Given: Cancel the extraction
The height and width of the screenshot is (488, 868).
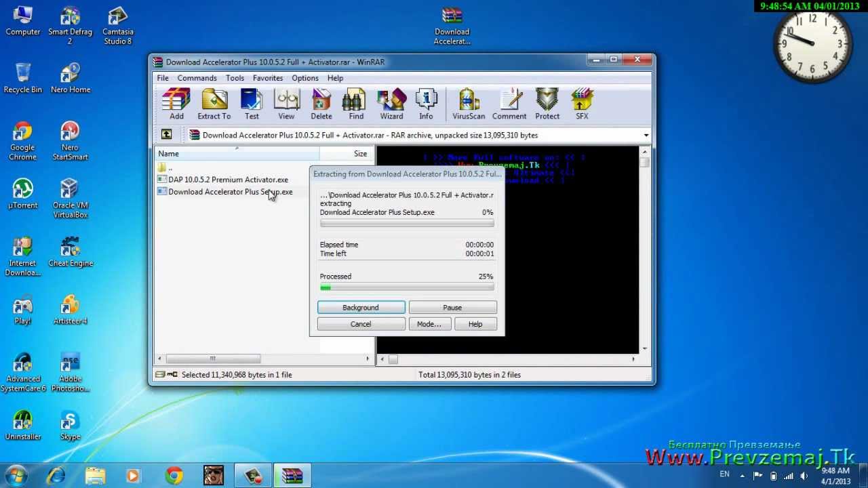Looking at the screenshot, I should point(361,324).
